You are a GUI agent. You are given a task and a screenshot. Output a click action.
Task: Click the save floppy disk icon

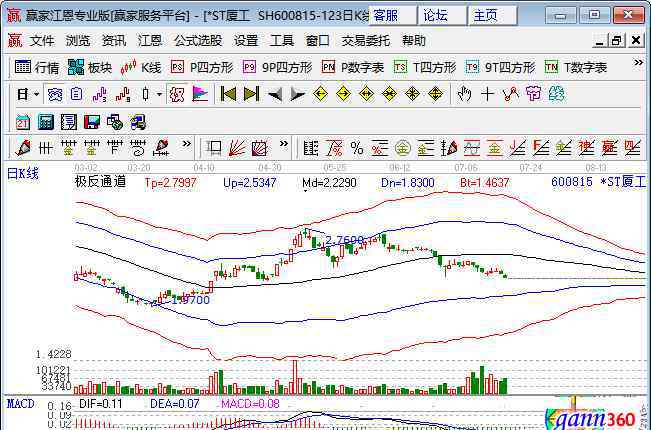[x=92, y=122]
